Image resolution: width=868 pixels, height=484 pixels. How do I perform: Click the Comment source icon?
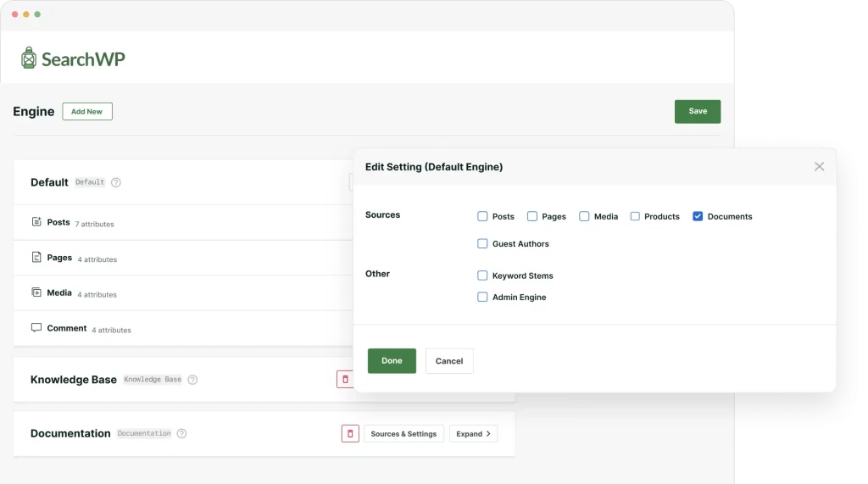pos(36,327)
